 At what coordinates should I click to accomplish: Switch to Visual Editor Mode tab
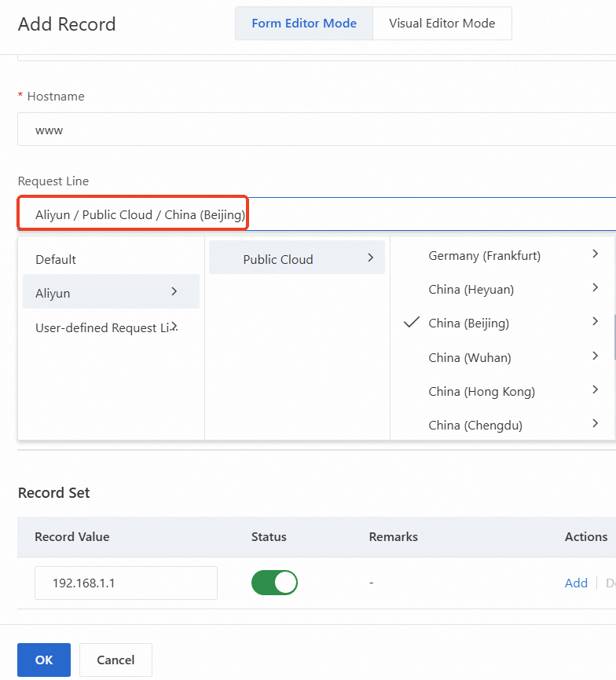[x=442, y=24]
